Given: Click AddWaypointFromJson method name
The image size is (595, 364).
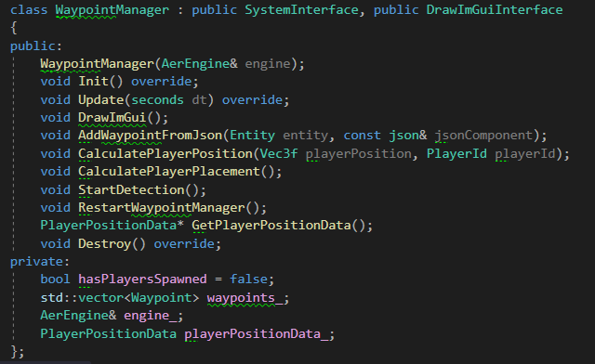Looking at the screenshot, I should pyautogui.click(x=150, y=136).
